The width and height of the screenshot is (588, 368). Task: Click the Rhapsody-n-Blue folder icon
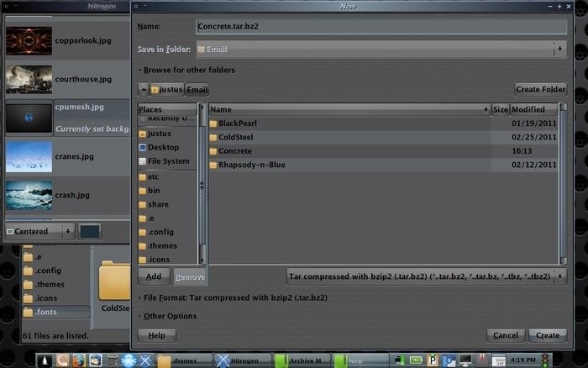tap(213, 165)
